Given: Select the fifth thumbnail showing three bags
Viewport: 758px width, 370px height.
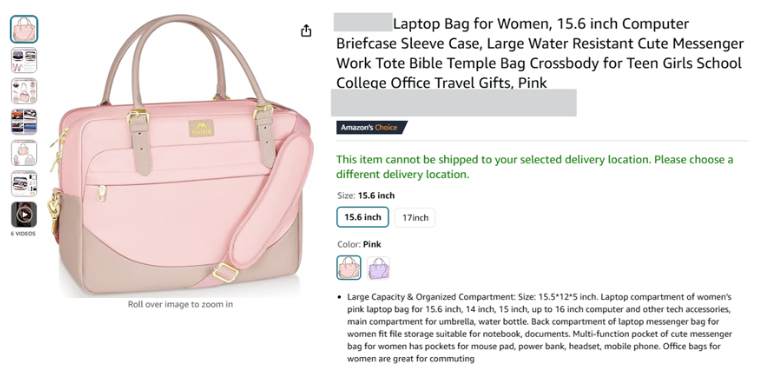Looking at the screenshot, I should pyautogui.click(x=24, y=153).
